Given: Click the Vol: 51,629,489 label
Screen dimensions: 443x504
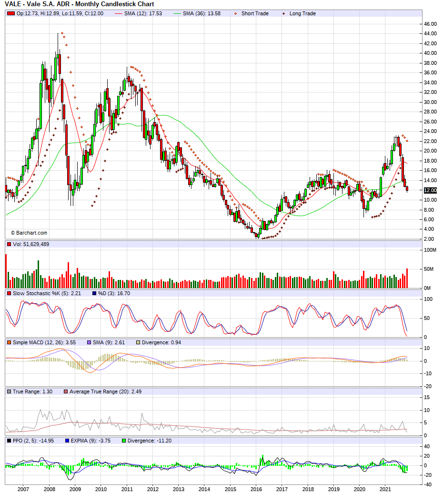Looking at the screenshot, I should pos(31,244).
